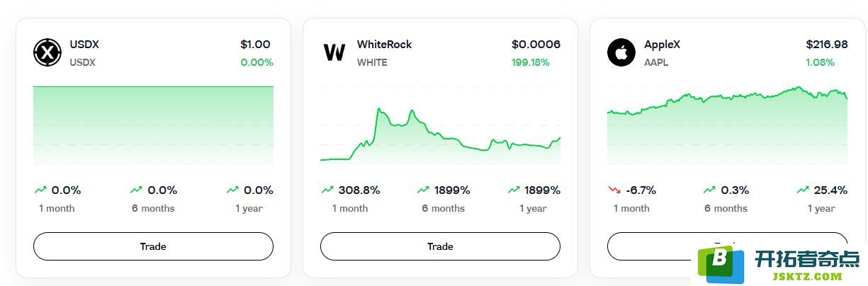
Task: Click WhiteRock 6 months up-trend arrow icon
Action: [423, 190]
